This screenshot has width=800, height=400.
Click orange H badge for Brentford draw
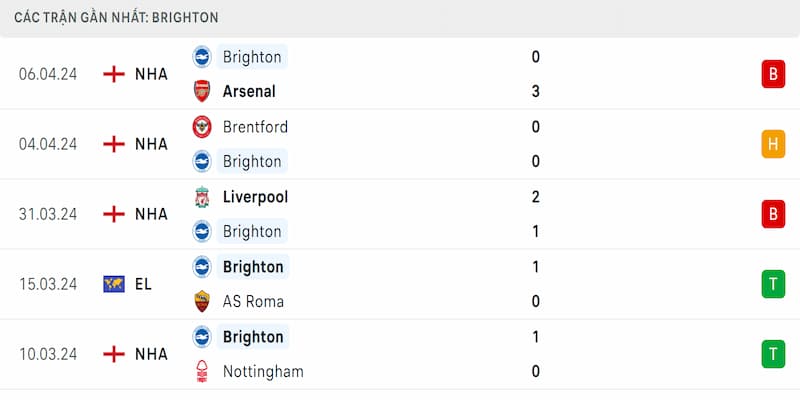point(773,144)
